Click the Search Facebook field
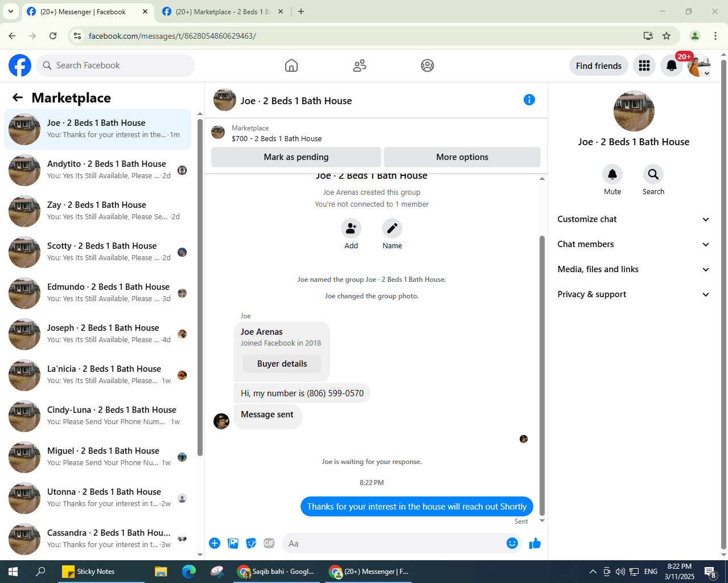The width and height of the screenshot is (728, 583). coord(116,65)
